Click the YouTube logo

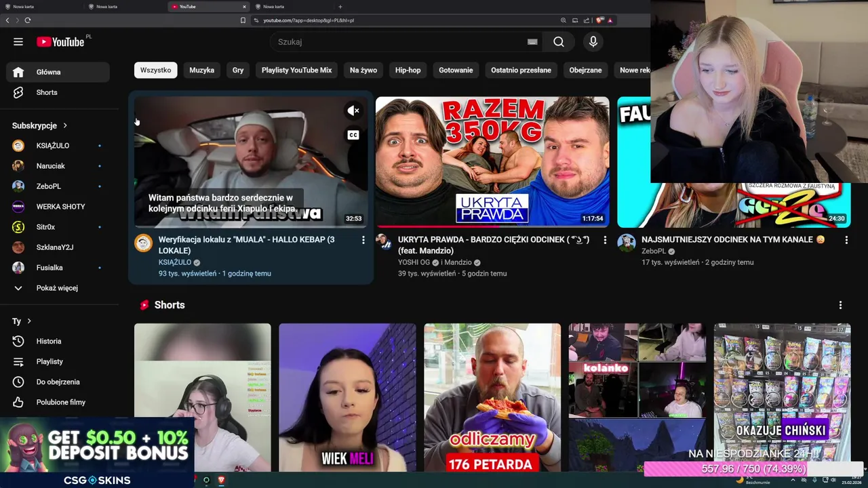click(x=60, y=42)
